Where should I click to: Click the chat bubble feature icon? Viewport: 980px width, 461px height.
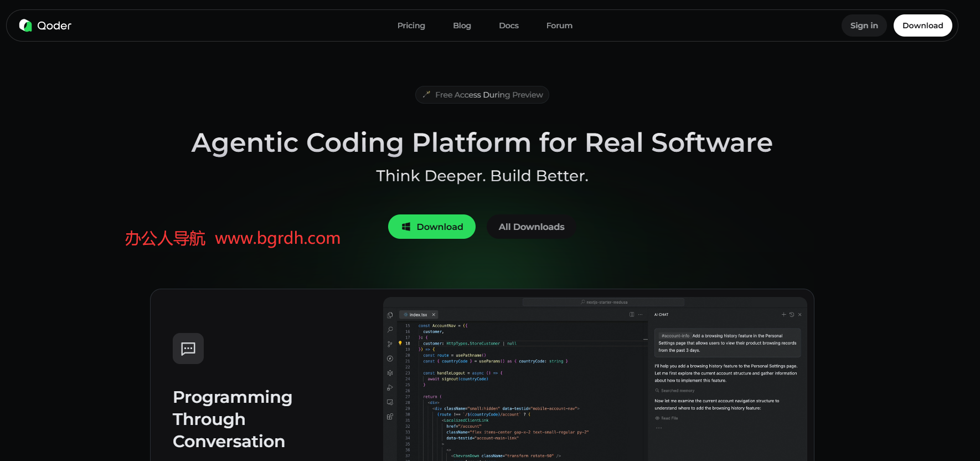(x=188, y=349)
